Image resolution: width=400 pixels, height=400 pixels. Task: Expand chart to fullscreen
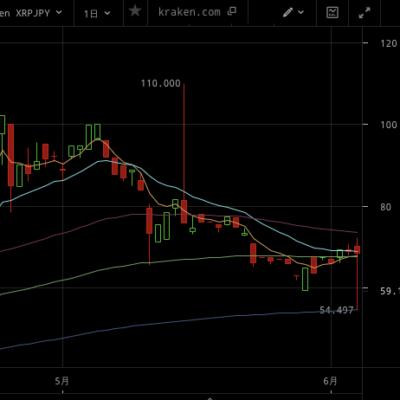[x=364, y=13]
